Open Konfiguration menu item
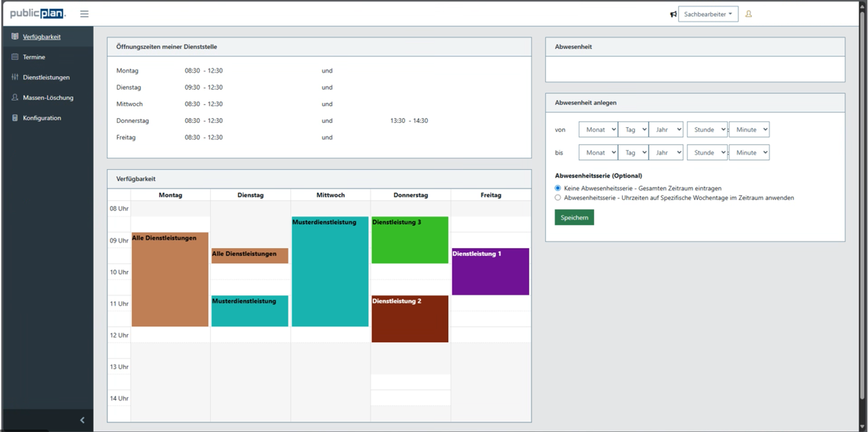Screen dimensions: 868x432 [42, 118]
